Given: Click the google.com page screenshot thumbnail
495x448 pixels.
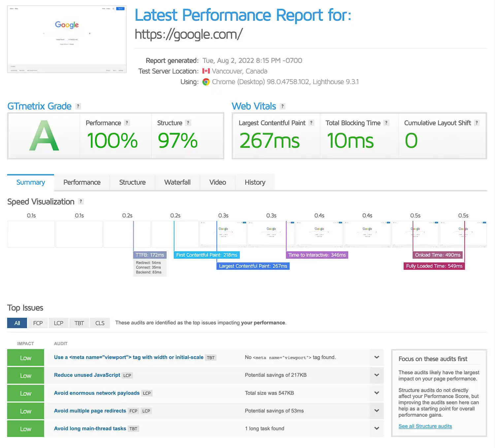Looking at the screenshot, I should tap(67, 39).
